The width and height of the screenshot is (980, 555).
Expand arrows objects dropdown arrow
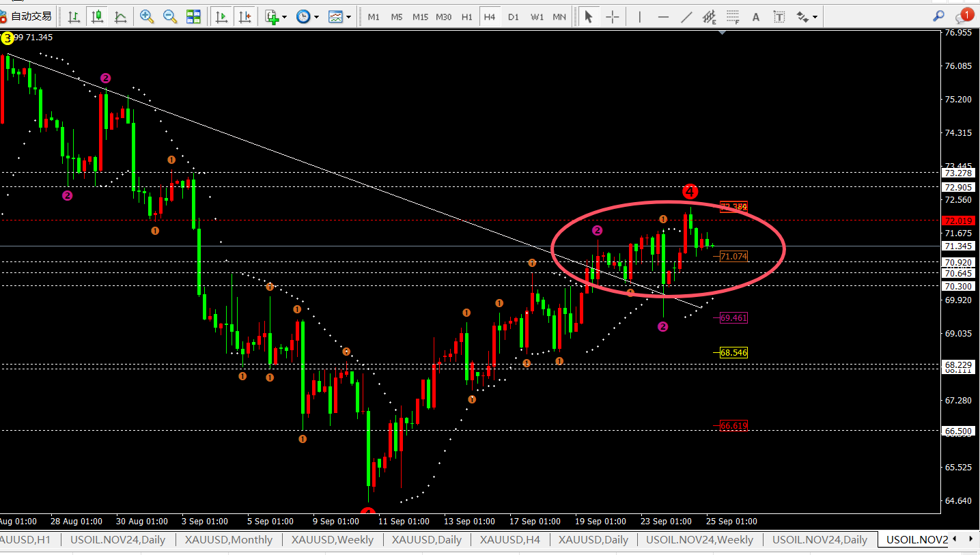click(815, 17)
